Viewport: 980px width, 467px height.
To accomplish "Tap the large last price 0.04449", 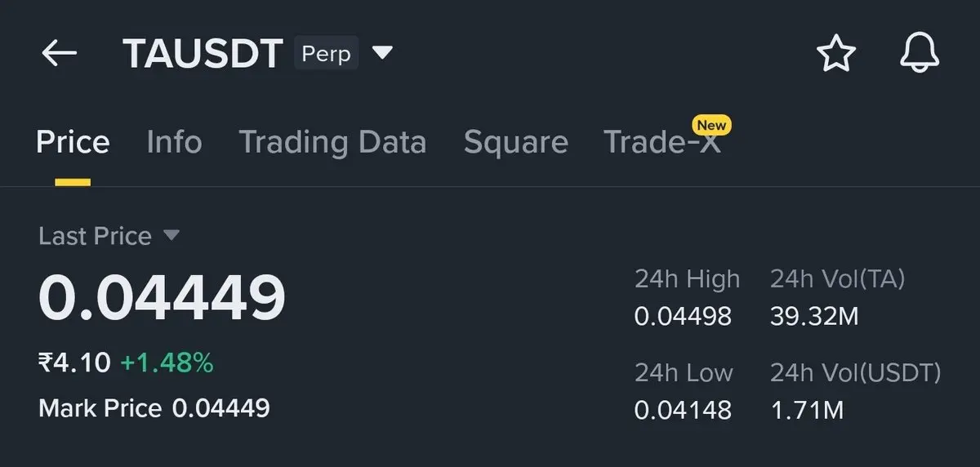I will tap(162, 297).
